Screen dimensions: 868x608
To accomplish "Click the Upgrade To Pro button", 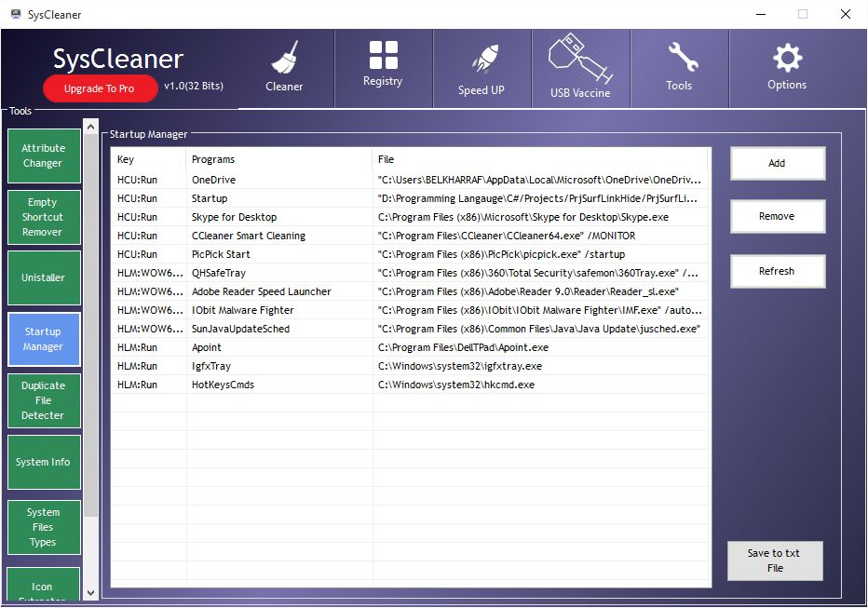I will coord(101,88).
